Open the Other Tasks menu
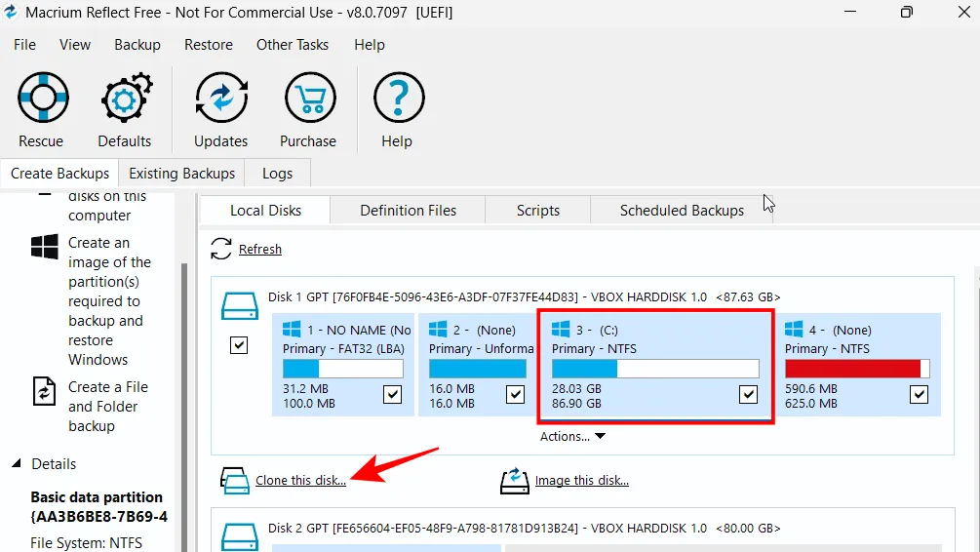Viewport: 980px width, 552px height. [x=293, y=45]
